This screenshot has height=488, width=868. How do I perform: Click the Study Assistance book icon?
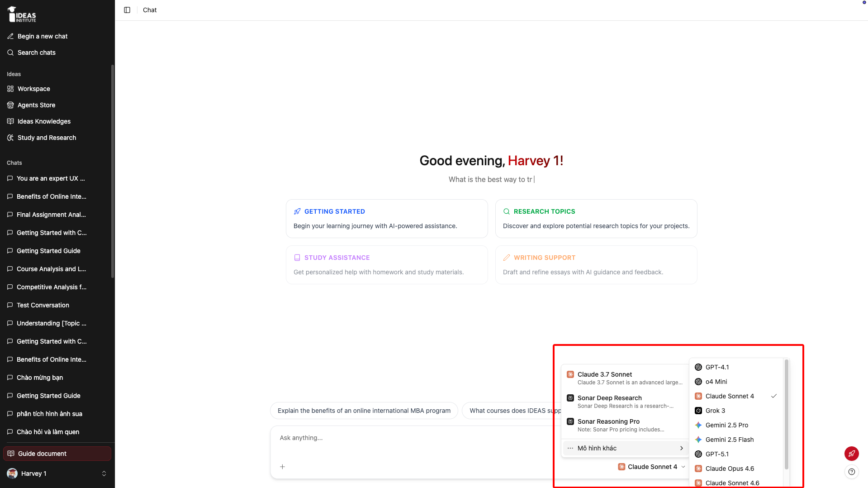(297, 258)
